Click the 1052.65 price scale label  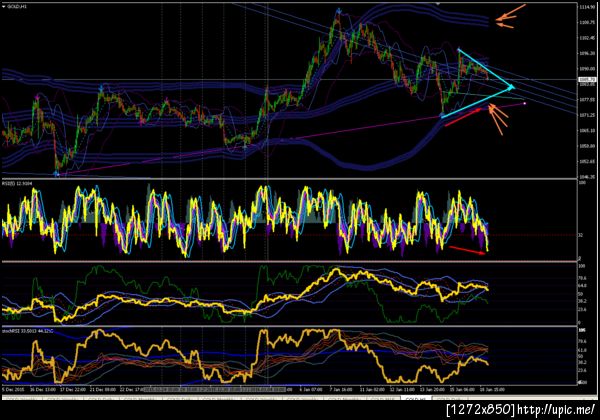(587, 161)
